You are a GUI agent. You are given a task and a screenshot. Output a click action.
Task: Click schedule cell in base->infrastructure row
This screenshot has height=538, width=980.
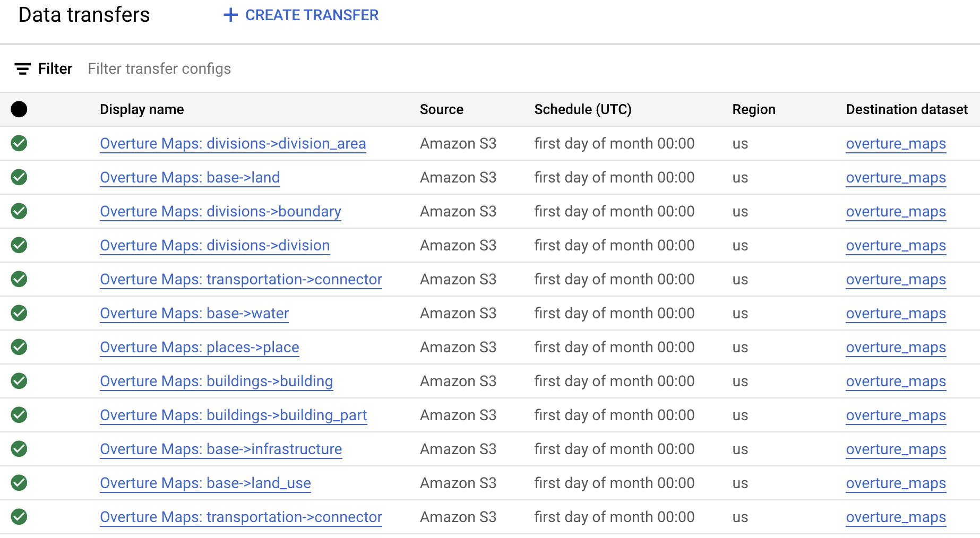(x=614, y=449)
